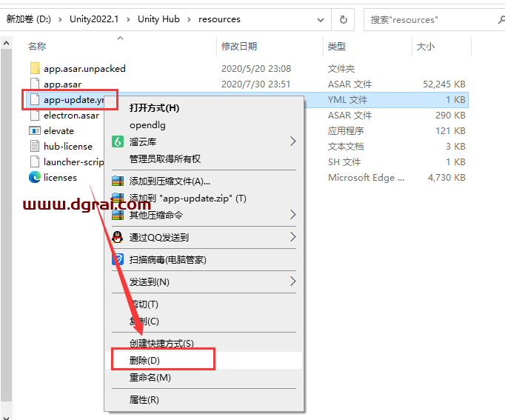Viewport: 505px width, 420px height.
Task: Click the hub-license text document icon
Action: pos(35,146)
